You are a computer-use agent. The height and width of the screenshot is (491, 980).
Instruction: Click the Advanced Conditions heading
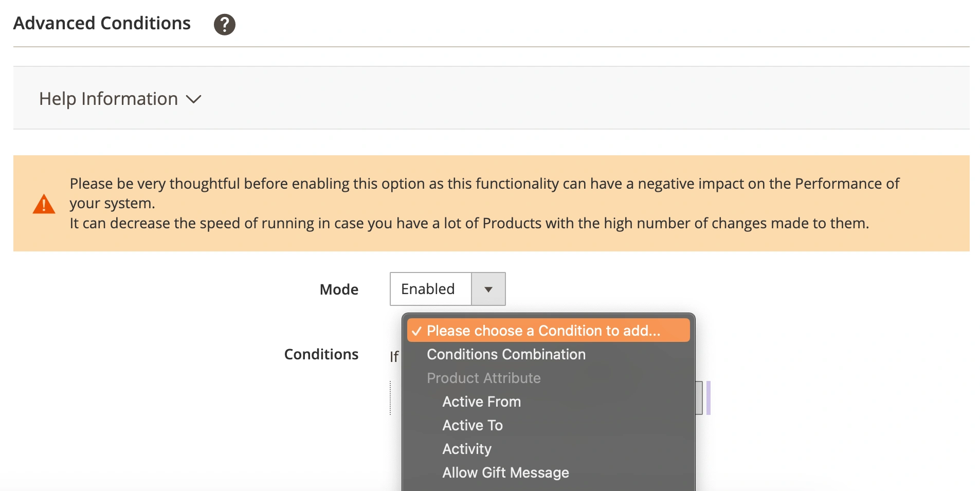coord(101,23)
